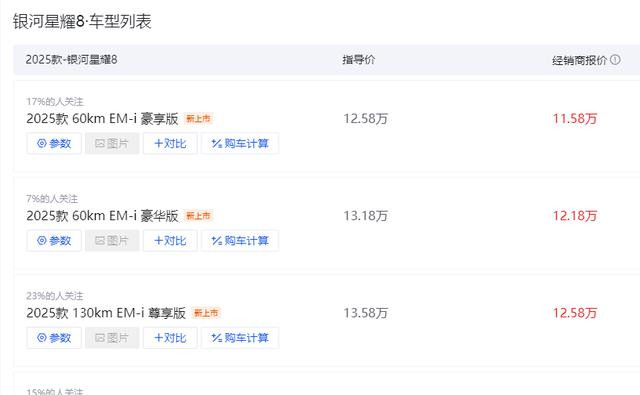
Task: Click dealer price 12.18万
Action: [x=575, y=216]
